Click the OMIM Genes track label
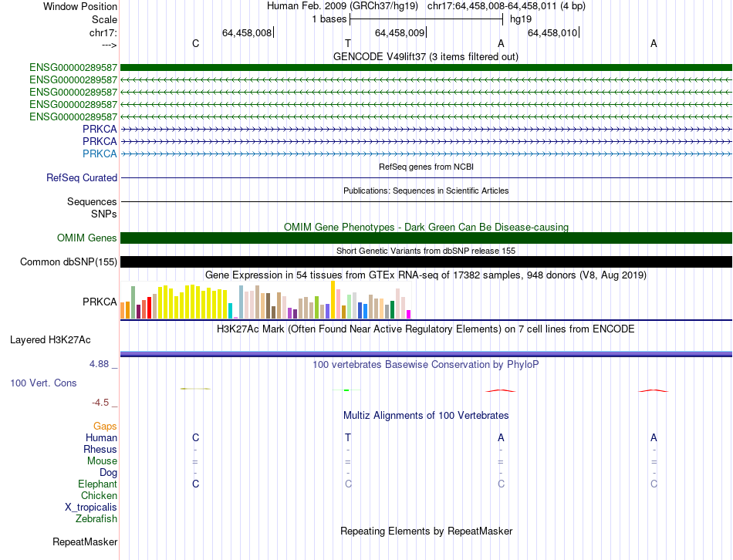 pos(86,238)
